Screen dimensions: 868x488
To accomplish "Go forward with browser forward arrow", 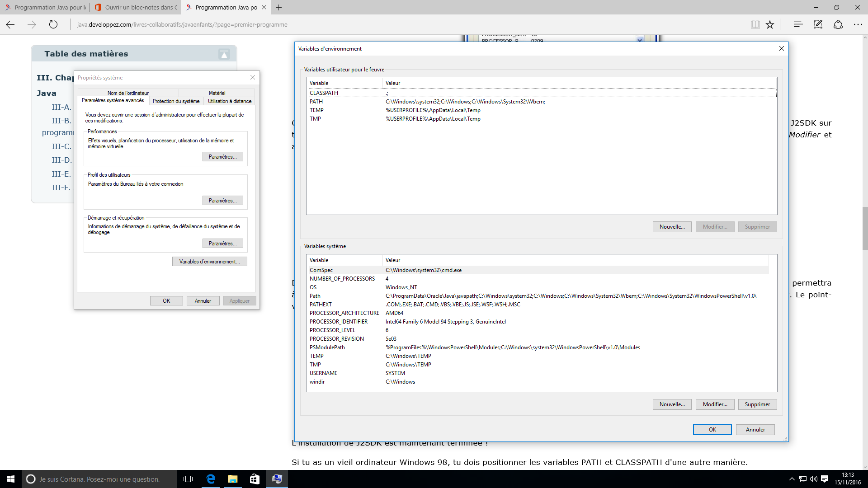I will click(32, 25).
